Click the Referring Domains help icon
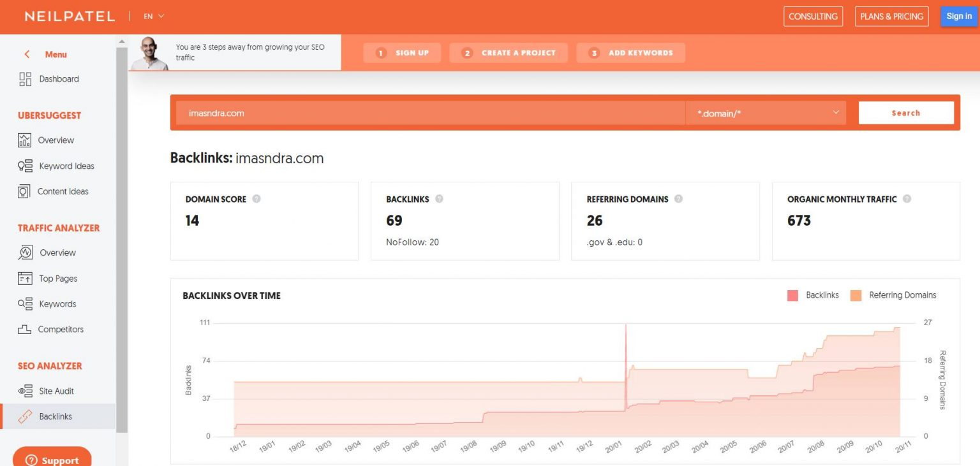The height and width of the screenshot is (466, 980). pyautogui.click(x=678, y=199)
